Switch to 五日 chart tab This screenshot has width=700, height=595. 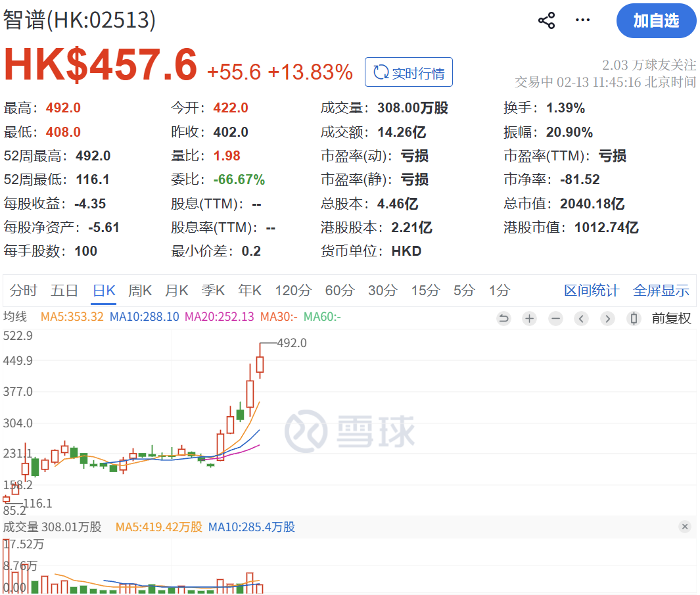coord(64,291)
